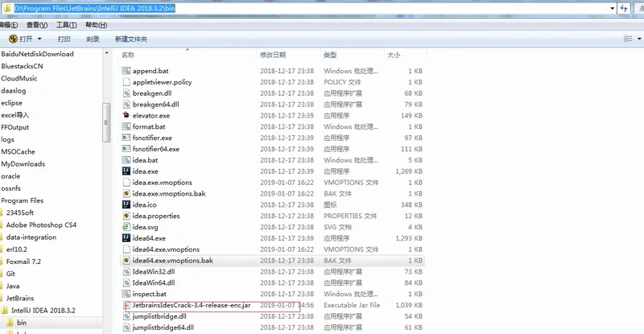This screenshot has width=644, height=334.
Task: Open the 帮助(H) menu
Action: coord(96,25)
